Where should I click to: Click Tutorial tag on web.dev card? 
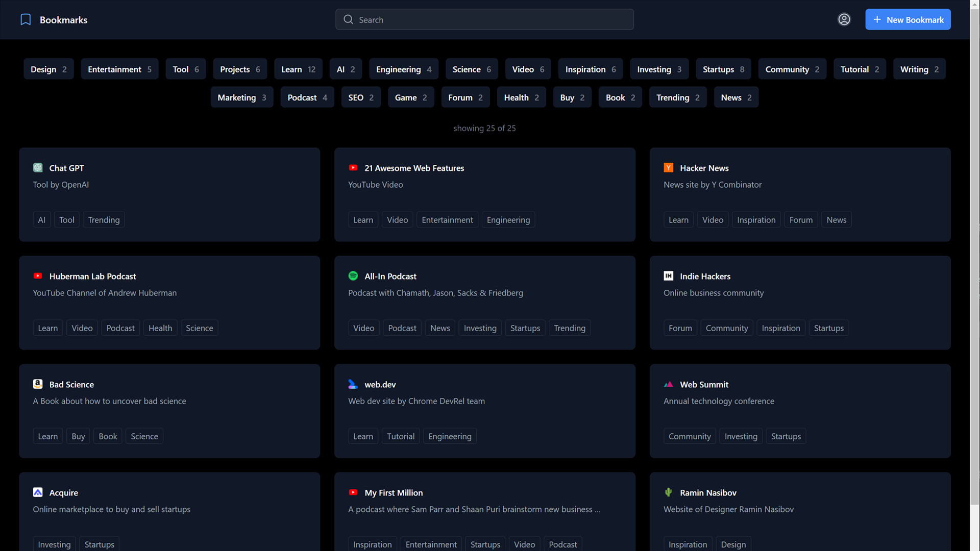(401, 436)
